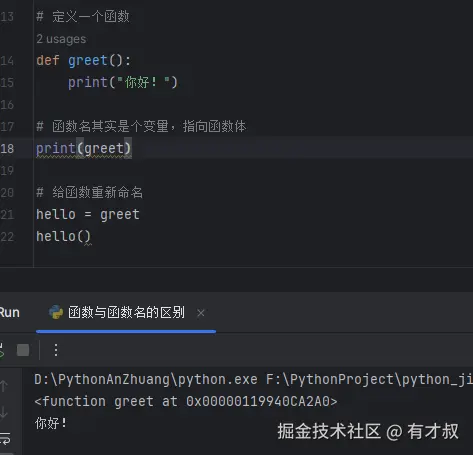Click the print(greet) statement on line 18
This screenshot has width=473, height=455.
tap(84, 148)
